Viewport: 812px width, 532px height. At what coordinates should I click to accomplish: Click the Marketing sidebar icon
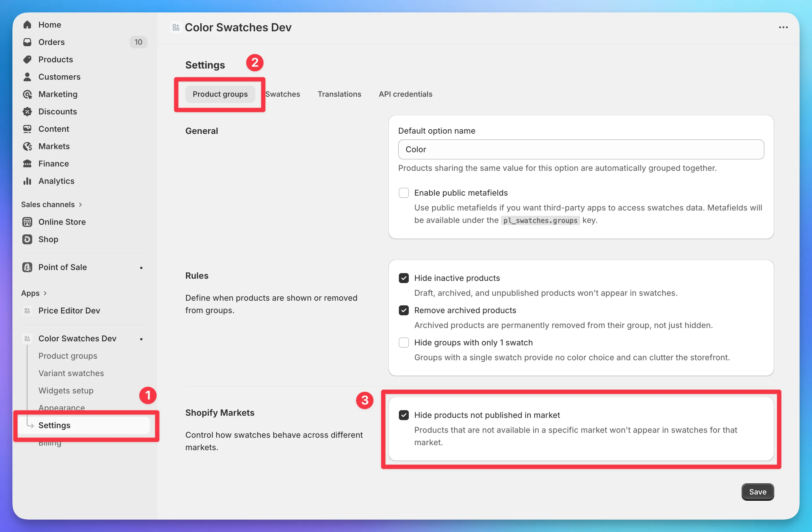28,94
